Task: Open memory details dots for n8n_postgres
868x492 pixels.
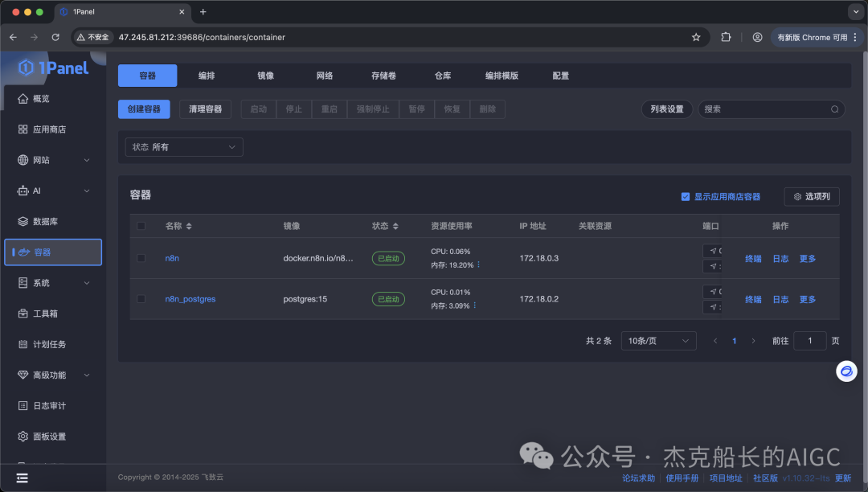Action: point(475,305)
